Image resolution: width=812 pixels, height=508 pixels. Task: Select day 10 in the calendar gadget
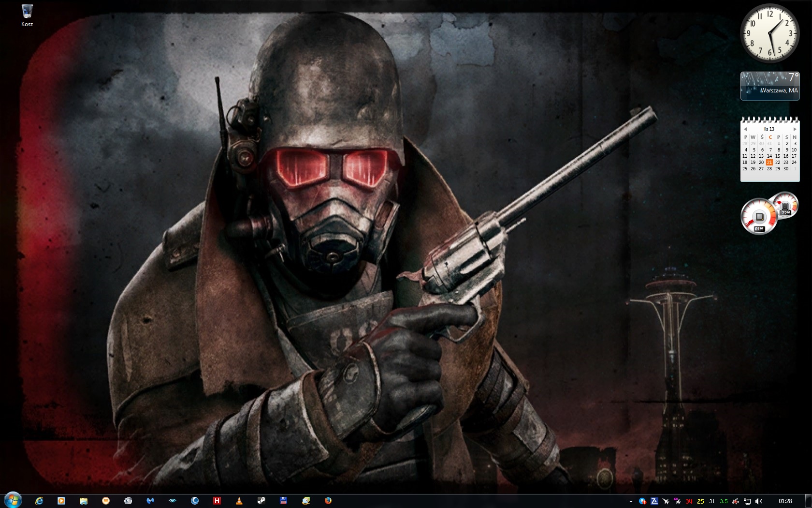(794, 150)
